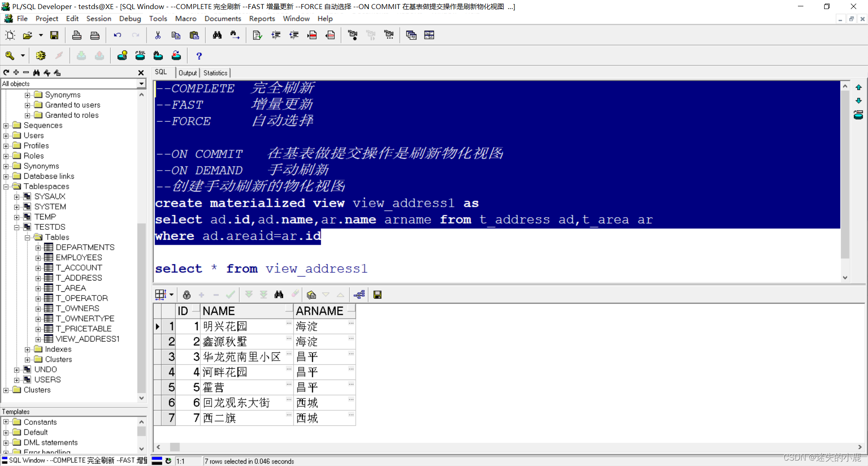Select the Database links folder
Viewport: 868px width, 466px height.
tap(49, 176)
